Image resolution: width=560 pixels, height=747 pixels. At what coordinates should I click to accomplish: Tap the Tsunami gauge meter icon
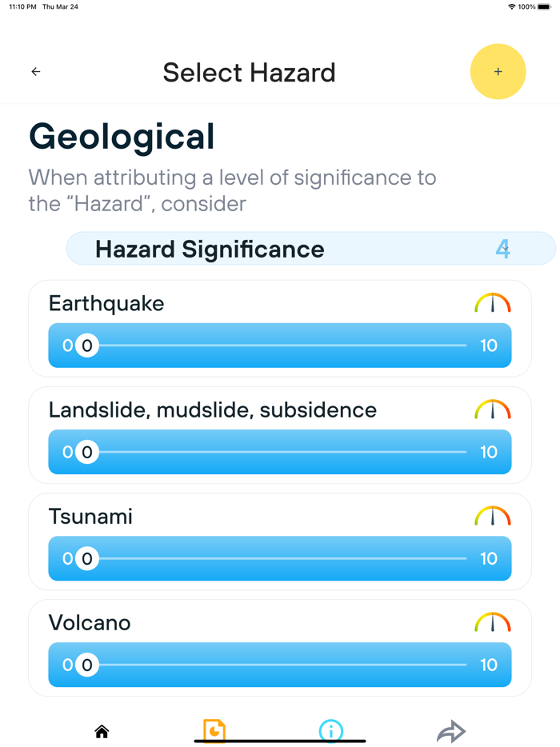coord(492,516)
